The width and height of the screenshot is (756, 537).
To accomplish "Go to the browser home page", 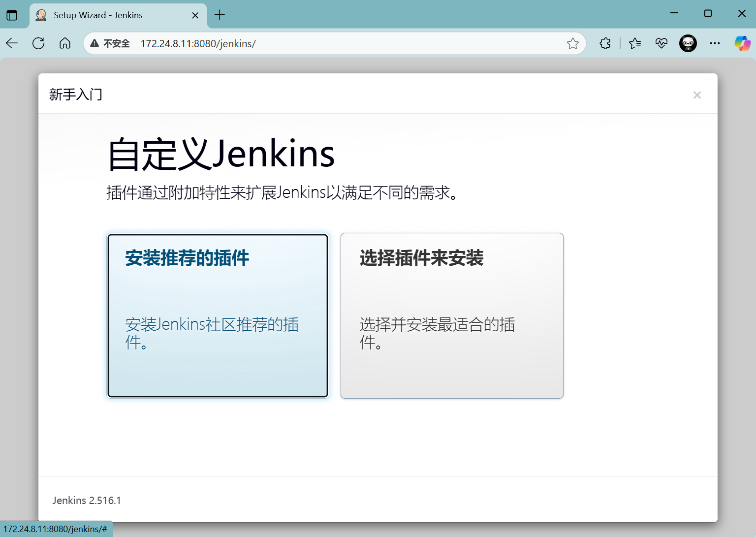I will pyautogui.click(x=65, y=43).
